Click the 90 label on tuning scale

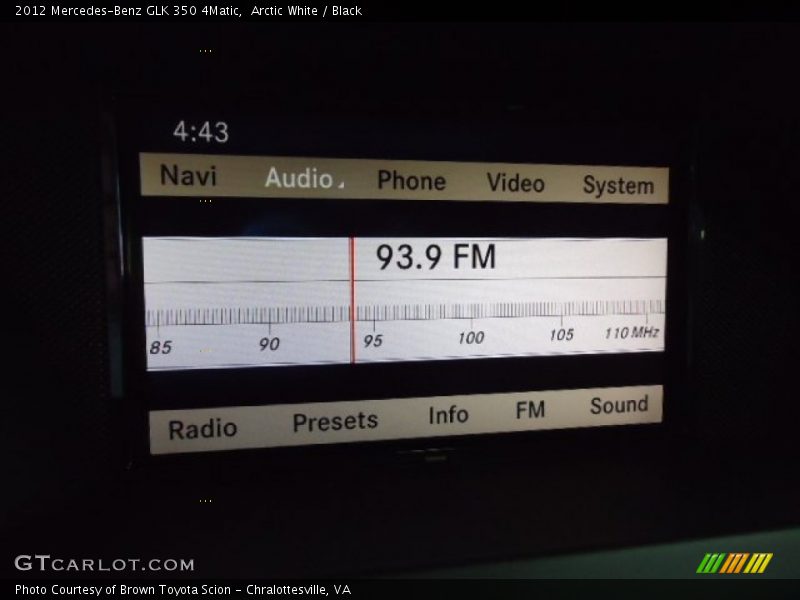tap(269, 344)
